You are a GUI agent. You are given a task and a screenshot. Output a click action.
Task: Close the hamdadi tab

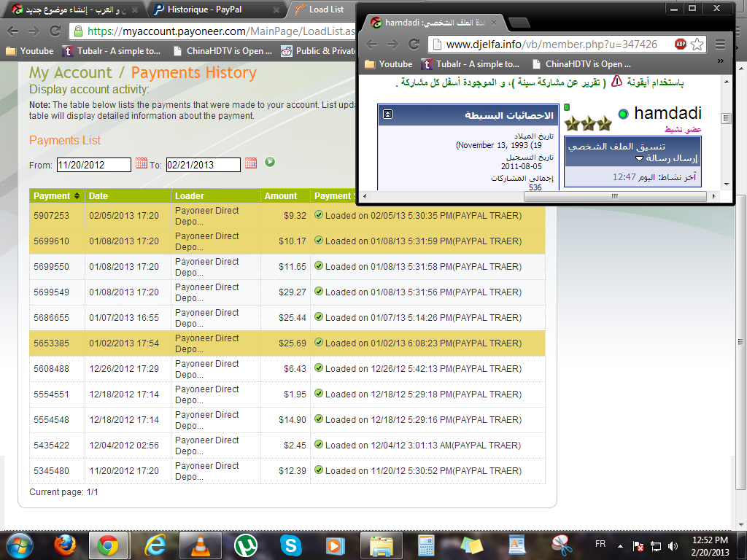(494, 23)
